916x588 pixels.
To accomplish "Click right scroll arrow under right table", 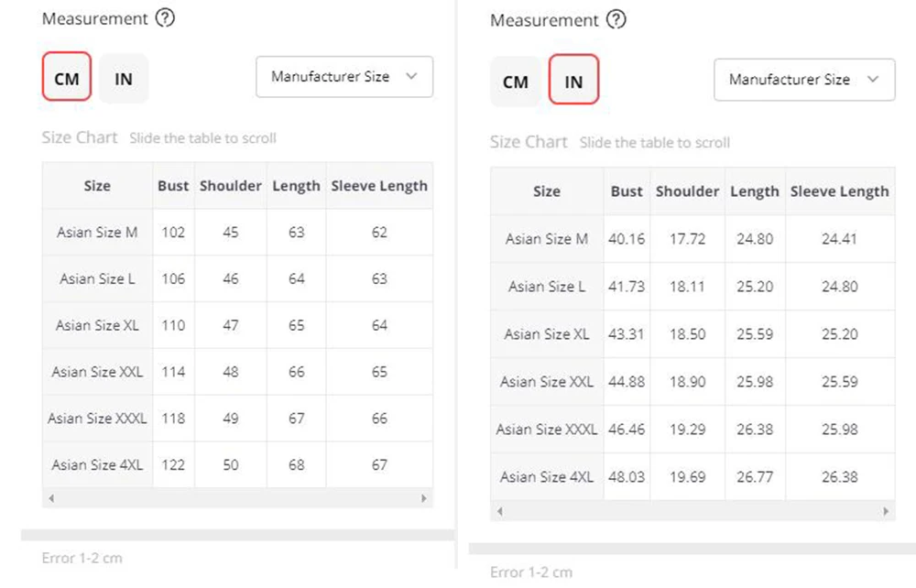I will coord(885,511).
